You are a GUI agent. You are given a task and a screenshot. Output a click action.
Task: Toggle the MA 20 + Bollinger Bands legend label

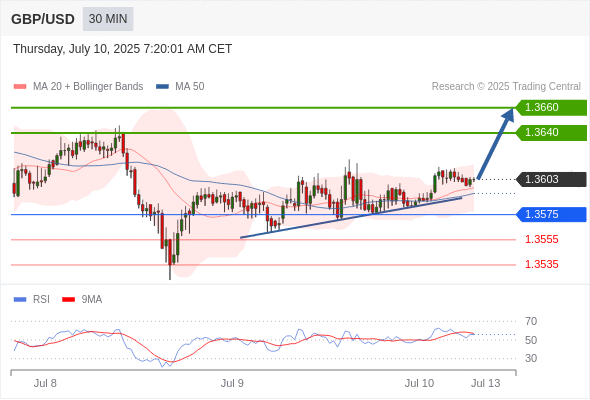[x=88, y=87]
